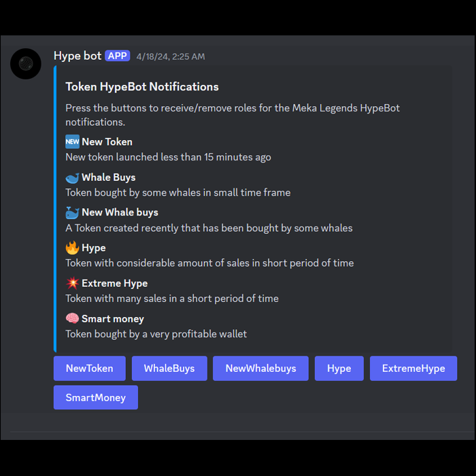Click the explosion emoji beside Extreme Hype
Screen dimensions: 476x476
click(72, 283)
